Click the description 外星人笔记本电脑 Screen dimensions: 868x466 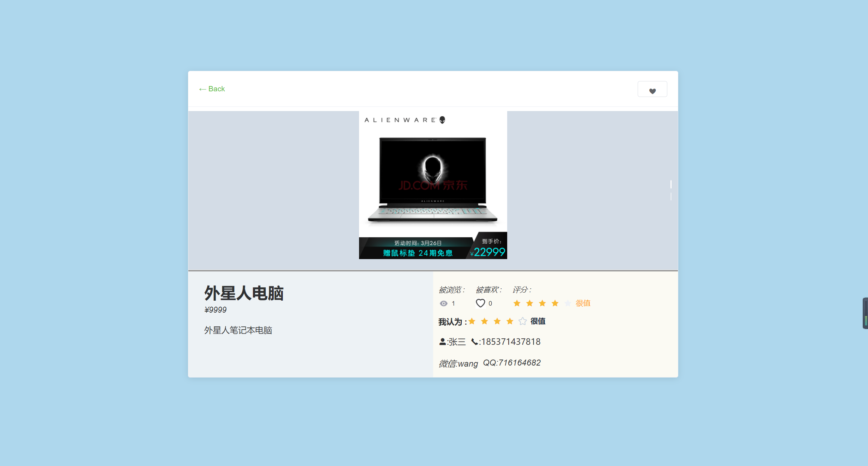[x=238, y=330]
